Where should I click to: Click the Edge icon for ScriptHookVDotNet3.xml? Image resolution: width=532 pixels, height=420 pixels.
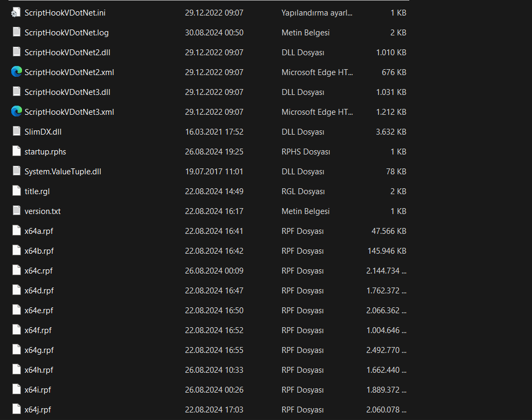click(x=16, y=112)
